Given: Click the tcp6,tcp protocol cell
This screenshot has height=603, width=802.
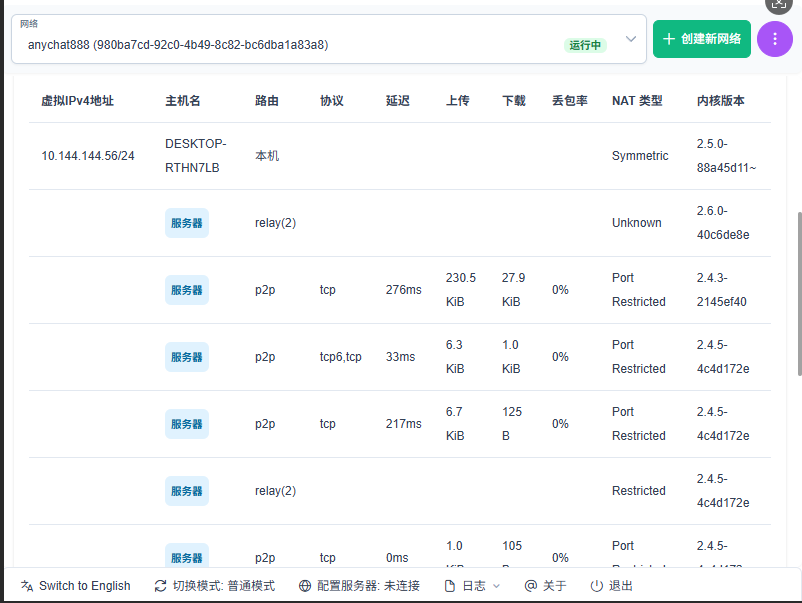Looking at the screenshot, I should (x=341, y=357).
